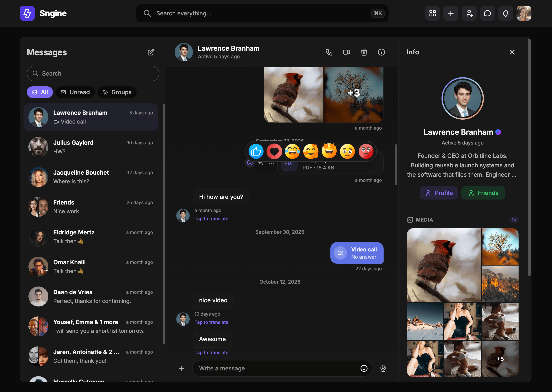Open the add friend icon in top bar

pos(469,13)
